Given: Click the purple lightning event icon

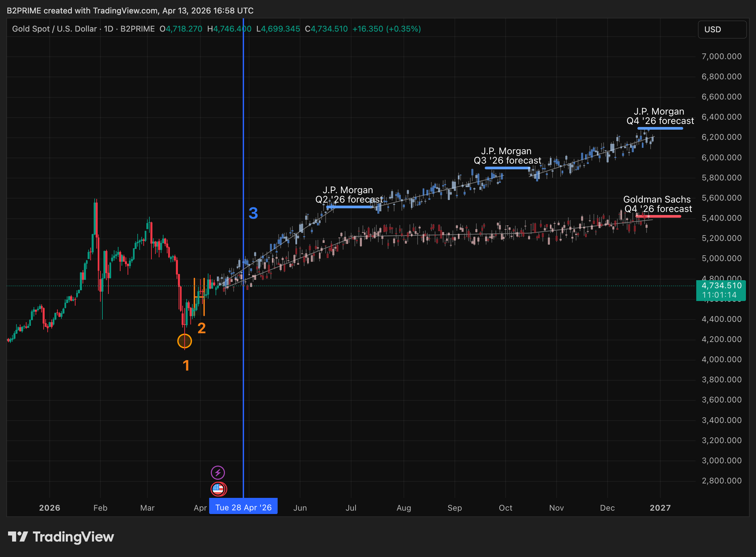Looking at the screenshot, I should point(218,472).
